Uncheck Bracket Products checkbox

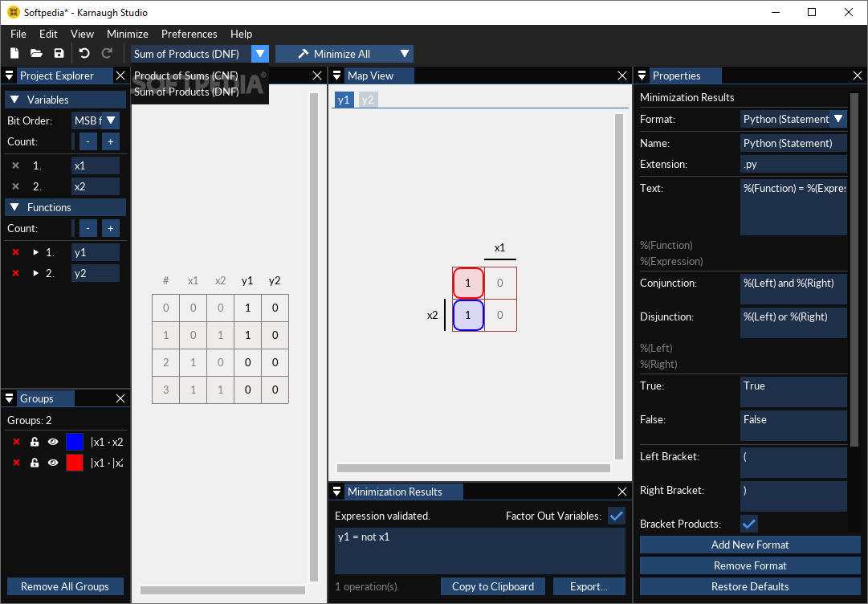pyautogui.click(x=749, y=523)
